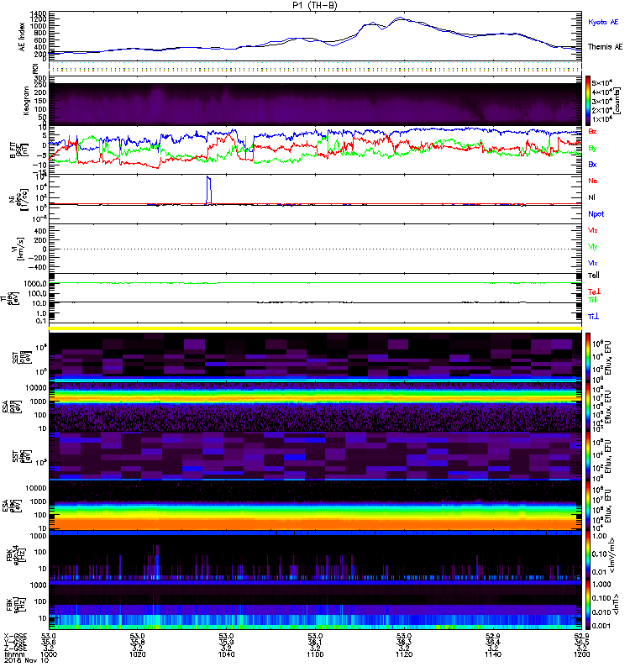Viewport: 630px width, 672px height.
Task: Click the Viy zero dotted line
Action: pyautogui.click(x=315, y=249)
